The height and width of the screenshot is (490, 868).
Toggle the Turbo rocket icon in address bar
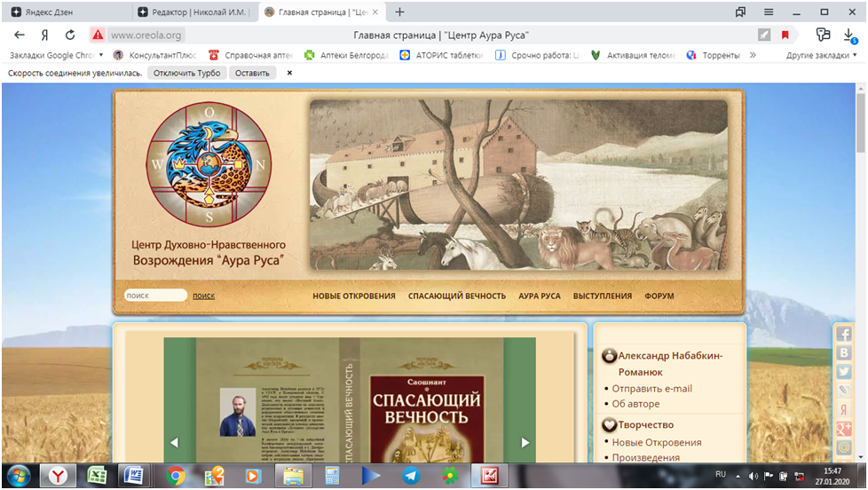[x=764, y=35]
